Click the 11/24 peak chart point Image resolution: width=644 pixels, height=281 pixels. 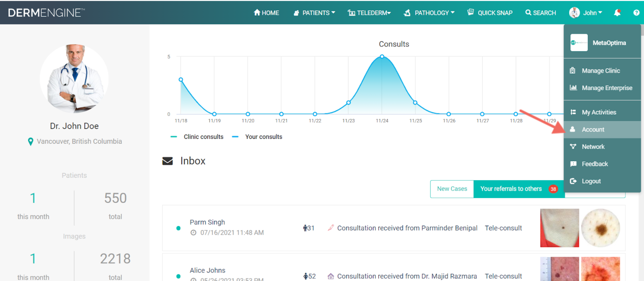(382, 56)
